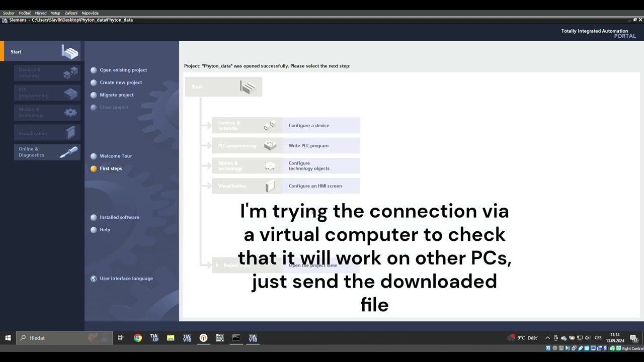Open the Windows Start menu
Screen dimensions: 644x362
pyautogui.click(x=8, y=338)
